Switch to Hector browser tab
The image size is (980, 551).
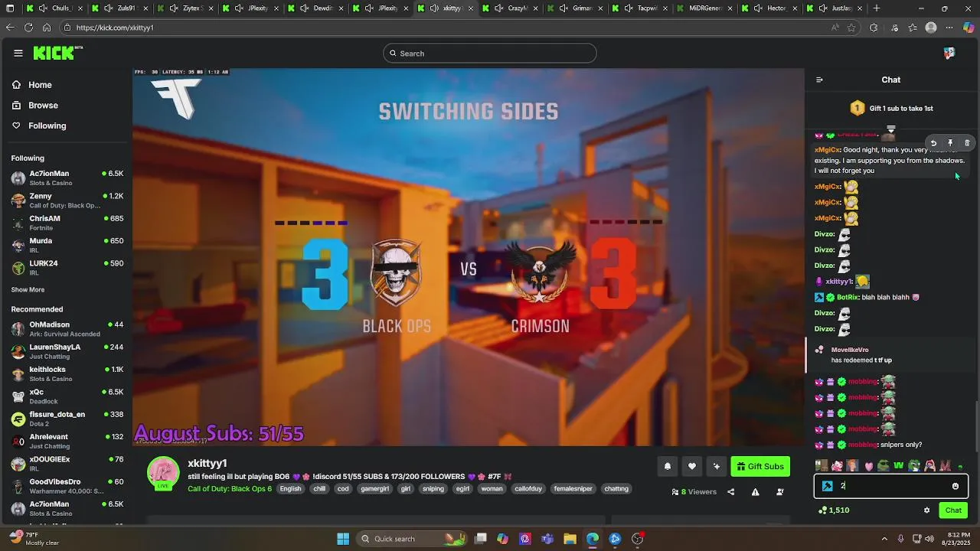[769, 8]
